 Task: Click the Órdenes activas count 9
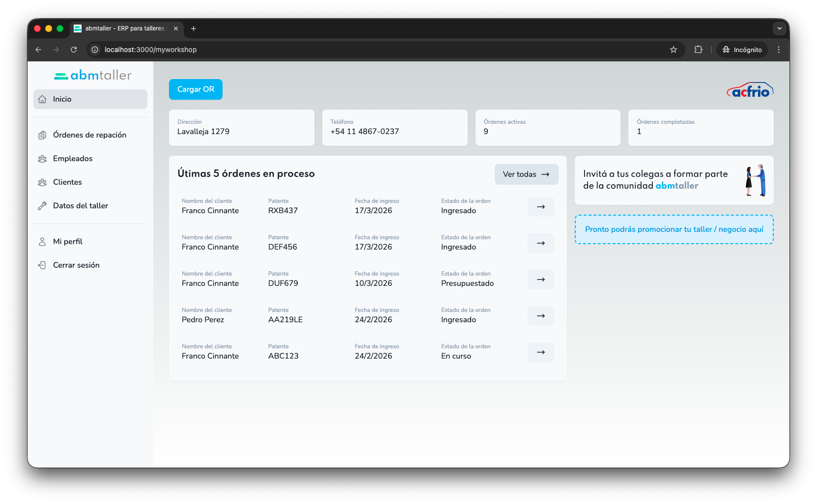486,132
